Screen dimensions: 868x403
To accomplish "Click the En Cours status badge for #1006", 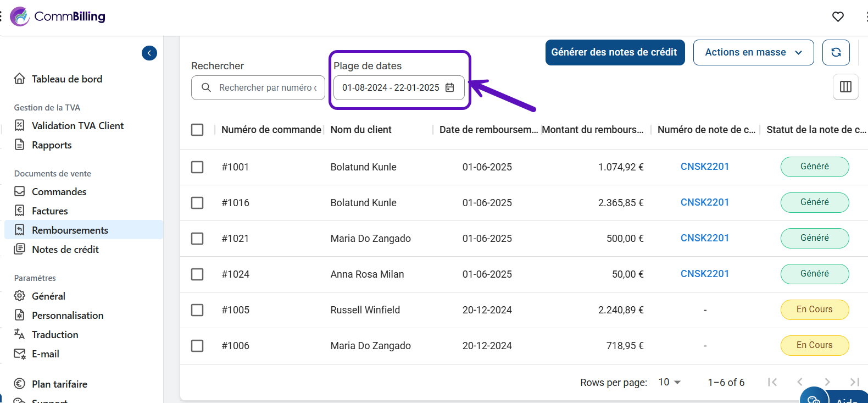I will click(814, 345).
